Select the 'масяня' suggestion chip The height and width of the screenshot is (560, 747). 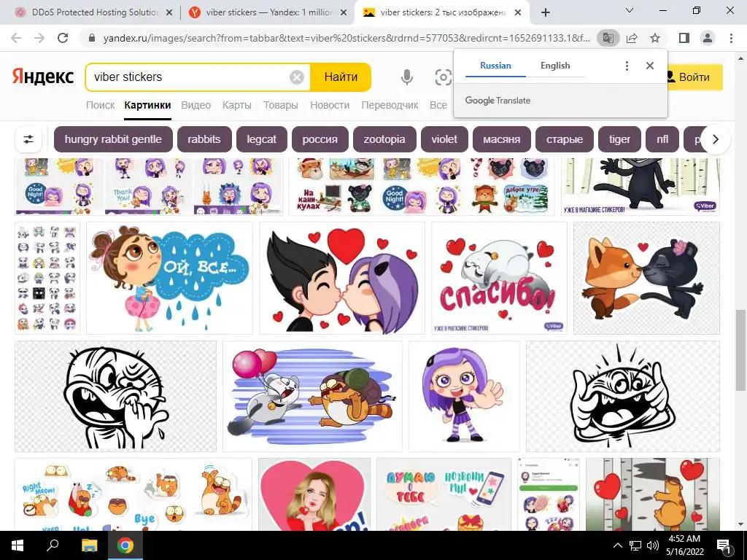tap(502, 139)
